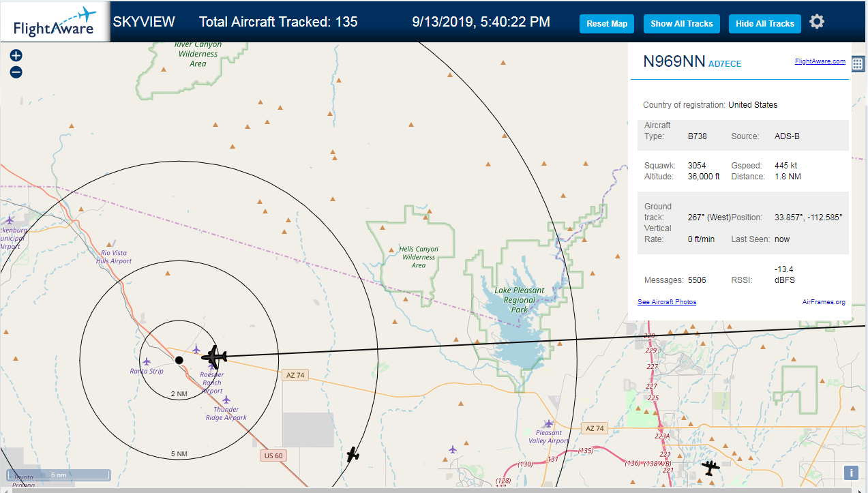Image resolution: width=868 pixels, height=493 pixels.
Task: Click the source value ADS-B
Action: [787, 136]
